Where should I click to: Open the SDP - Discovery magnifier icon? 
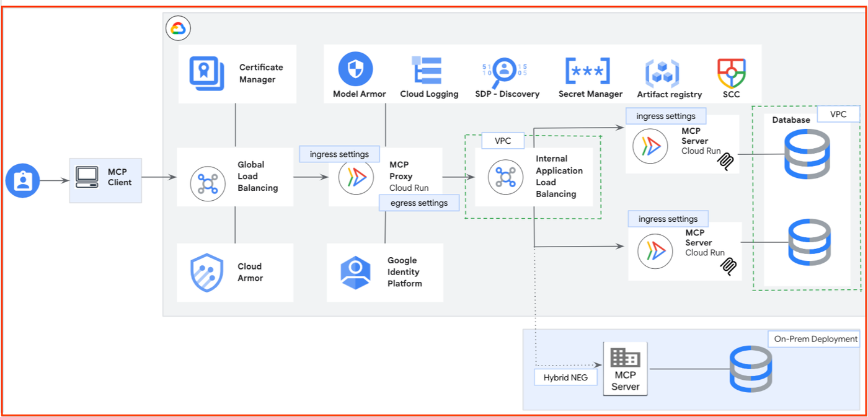[507, 70]
